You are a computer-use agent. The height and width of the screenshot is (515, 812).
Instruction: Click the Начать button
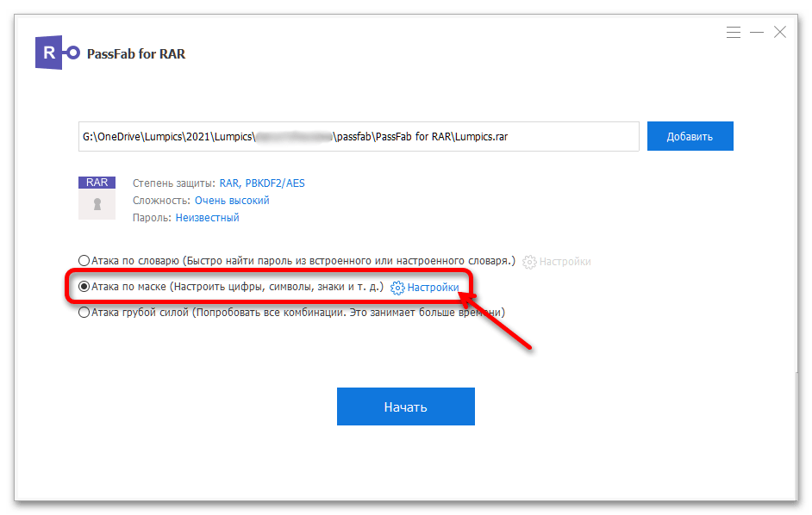[405, 406]
